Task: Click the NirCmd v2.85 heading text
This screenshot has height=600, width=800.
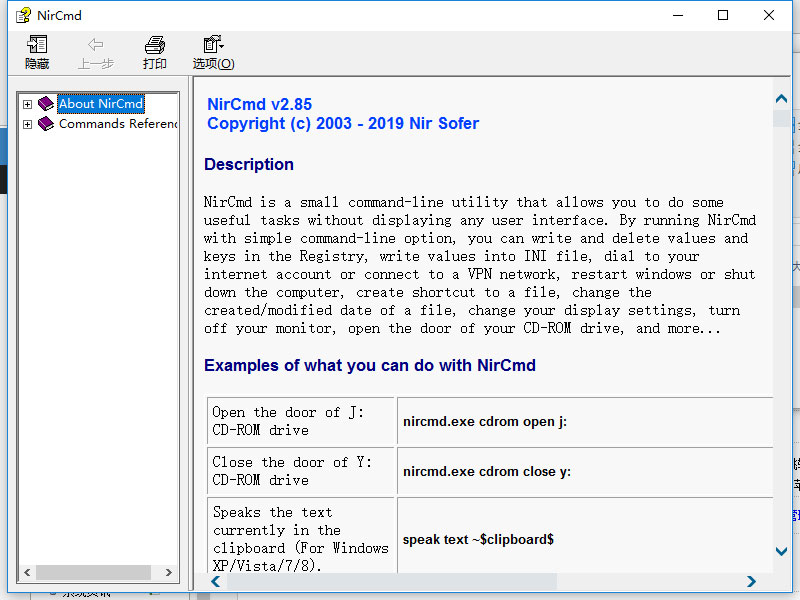Action: tap(259, 104)
